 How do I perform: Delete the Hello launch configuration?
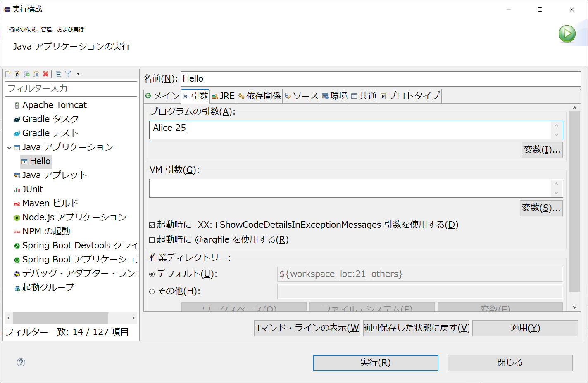coord(45,74)
